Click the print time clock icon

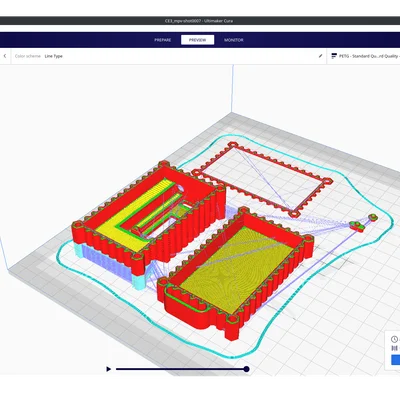tap(395, 339)
